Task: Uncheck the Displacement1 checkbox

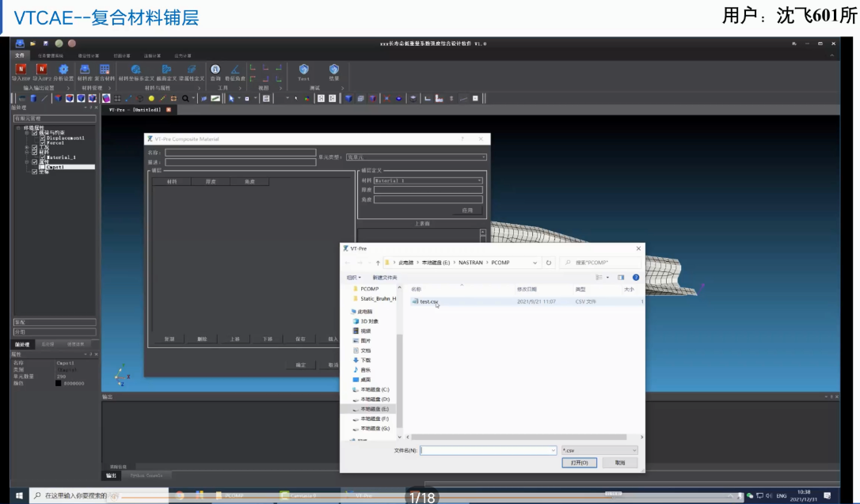Action: tap(44, 138)
